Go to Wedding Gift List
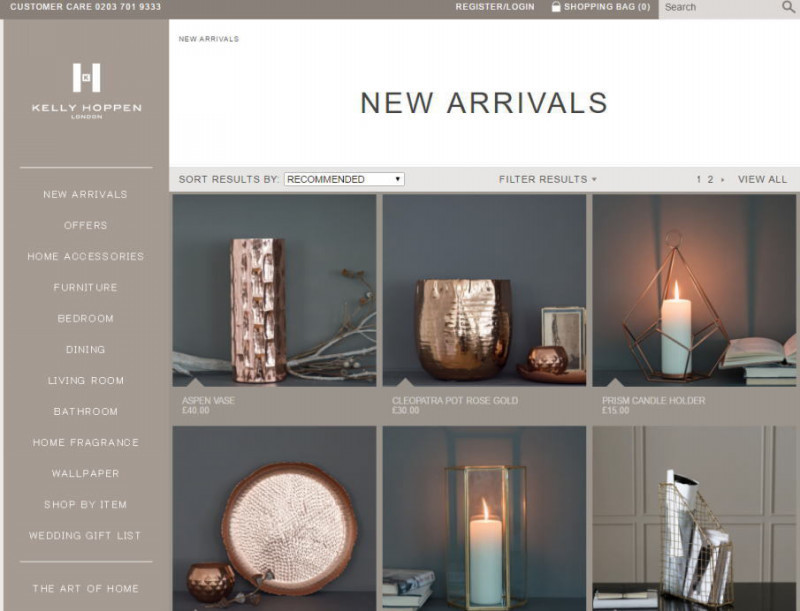 85,536
